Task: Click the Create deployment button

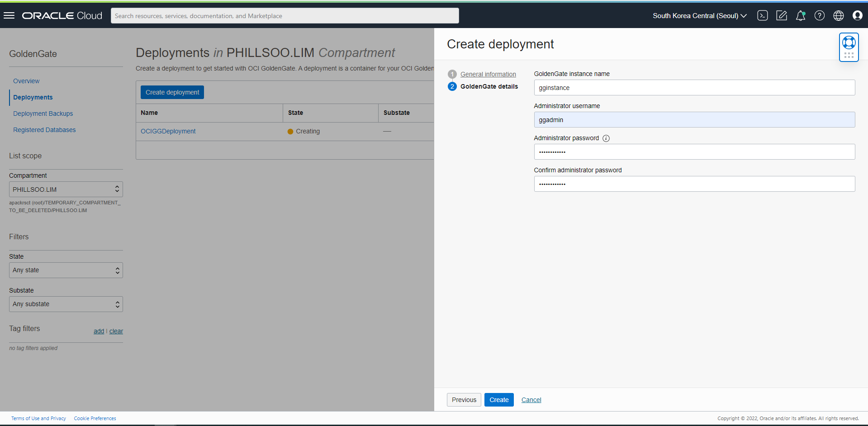Action: tap(172, 92)
